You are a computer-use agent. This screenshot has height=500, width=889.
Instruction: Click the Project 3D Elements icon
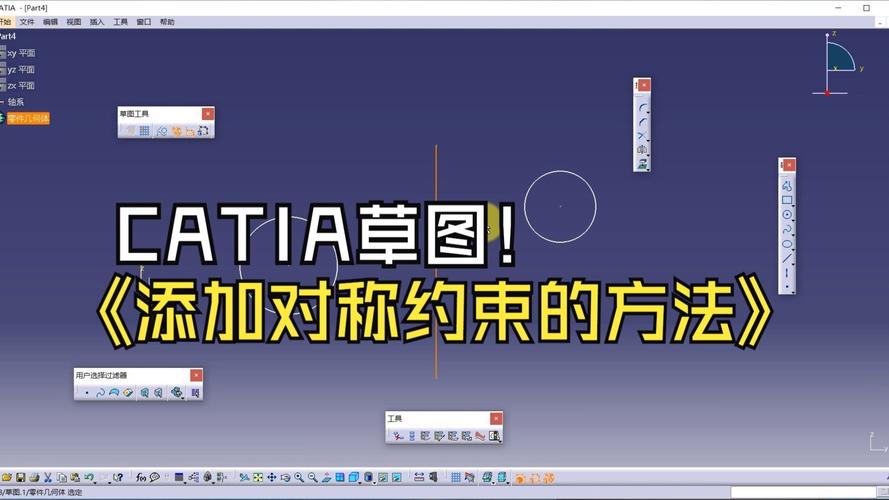[641, 164]
